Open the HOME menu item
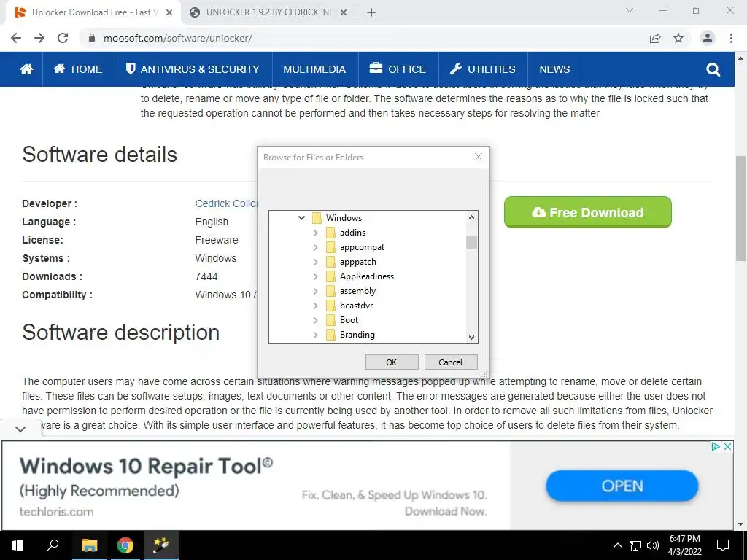Viewport: 747px width, 560px height. point(78,69)
